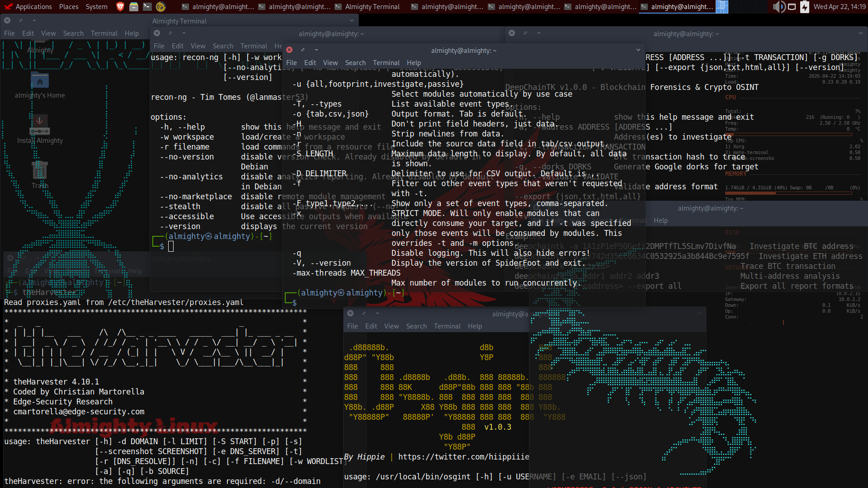Screen dimensions: 868x488
Task: Open Terminal menu in SpiderFoot help window
Action: click(x=386, y=63)
